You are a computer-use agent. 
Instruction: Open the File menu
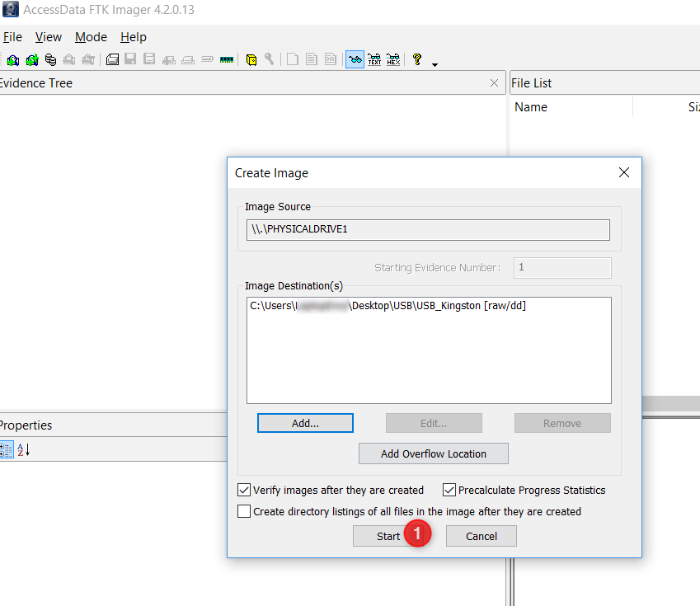[12, 37]
